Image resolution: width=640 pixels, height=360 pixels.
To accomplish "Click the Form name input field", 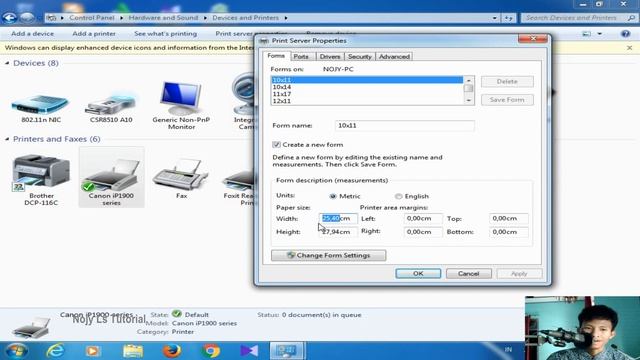I will [404, 126].
